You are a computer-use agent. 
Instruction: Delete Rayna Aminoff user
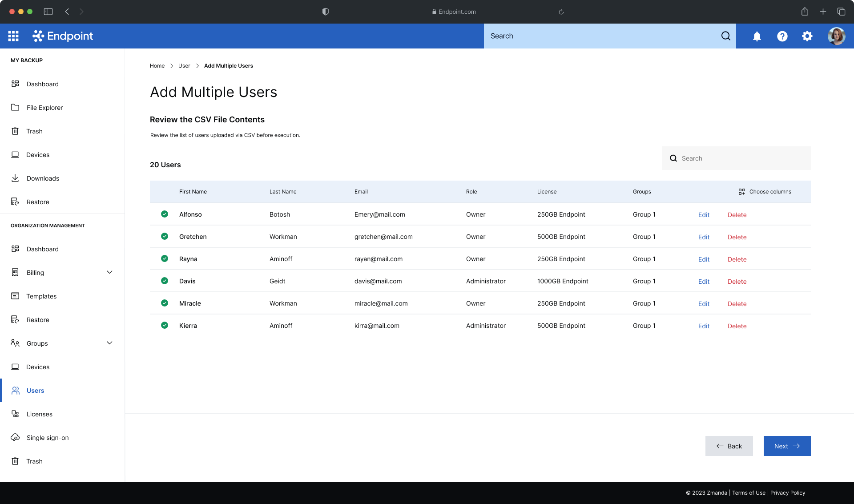click(x=737, y=259)
